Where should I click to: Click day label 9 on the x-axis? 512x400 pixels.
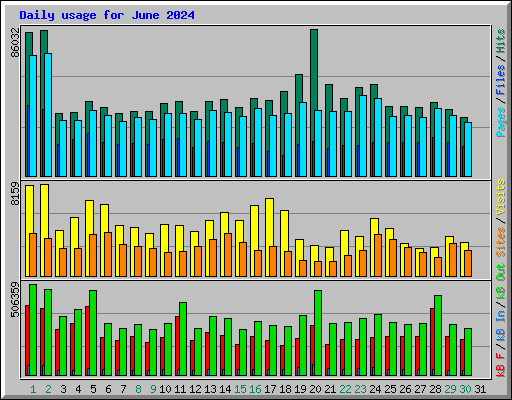[153, 389]
